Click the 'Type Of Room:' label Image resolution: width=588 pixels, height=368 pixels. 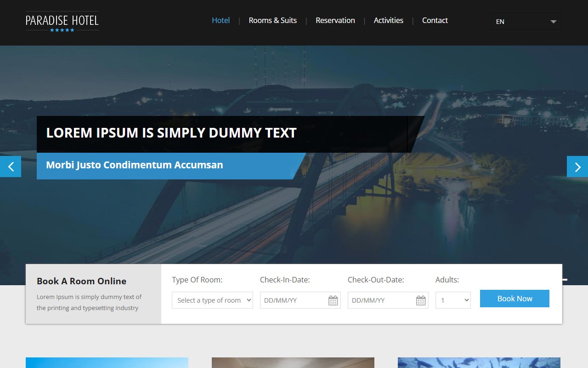tap(197, 280)
